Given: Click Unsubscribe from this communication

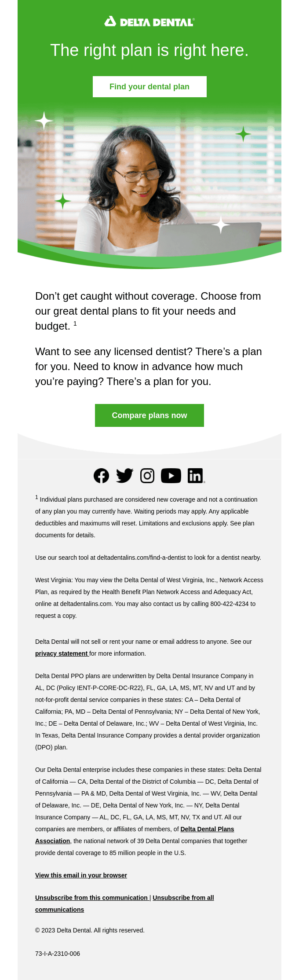Looking at the screenshot, I should [x=91, y=898].
